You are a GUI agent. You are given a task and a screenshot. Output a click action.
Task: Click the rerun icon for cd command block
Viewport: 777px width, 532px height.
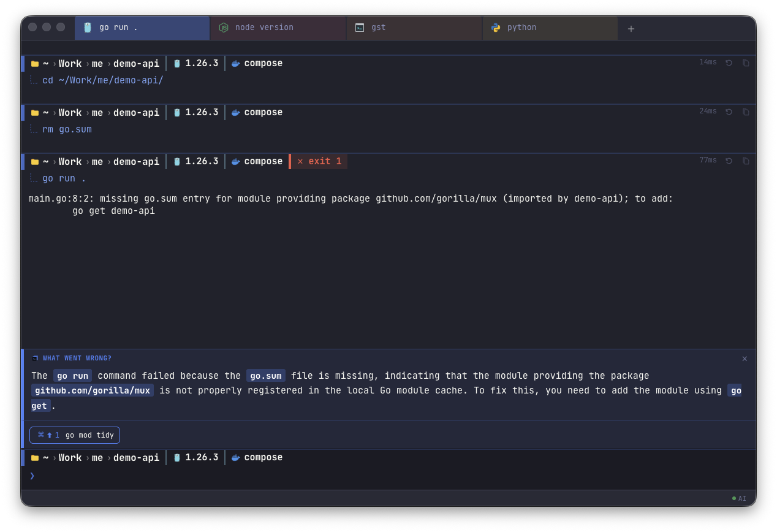click(x=729, y=63)
